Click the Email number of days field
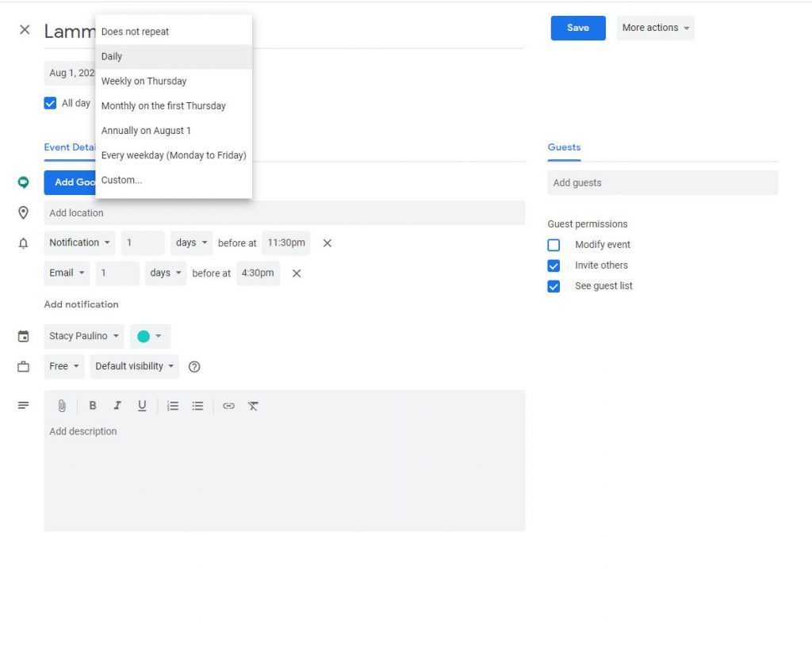The width and height of the screenshot is (812, 649). click(117, 273)
